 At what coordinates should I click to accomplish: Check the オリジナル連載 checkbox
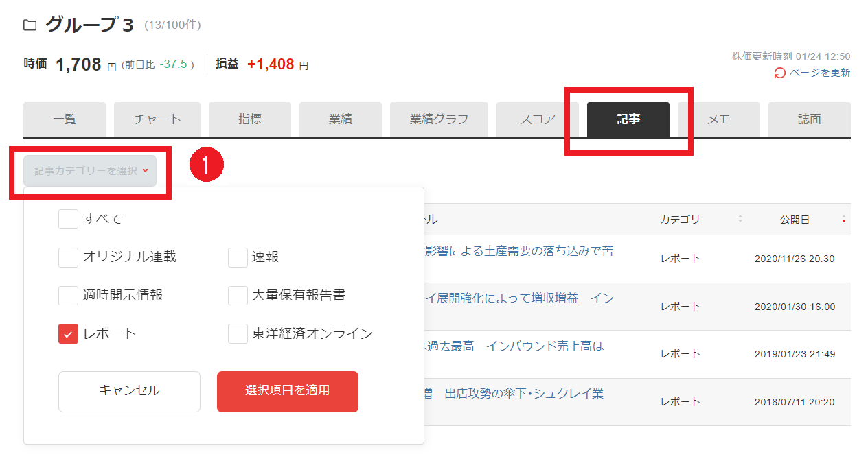click(x=68, y=257)
